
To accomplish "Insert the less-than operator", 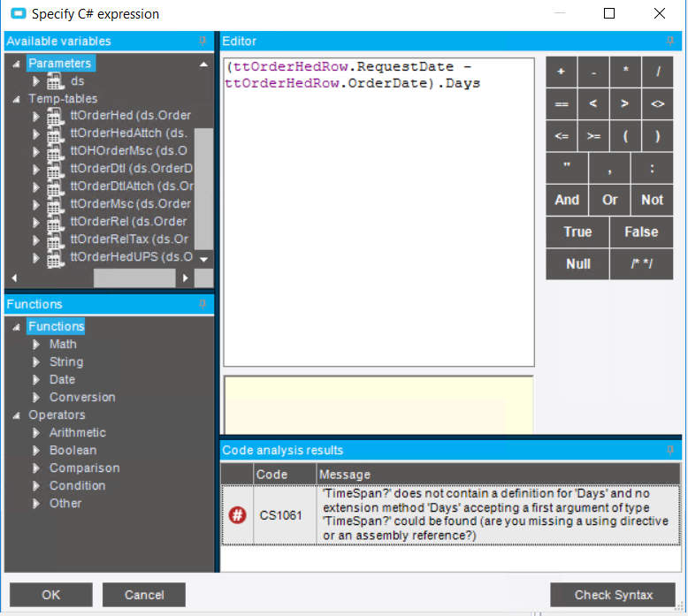I will (x=593, y=104).
